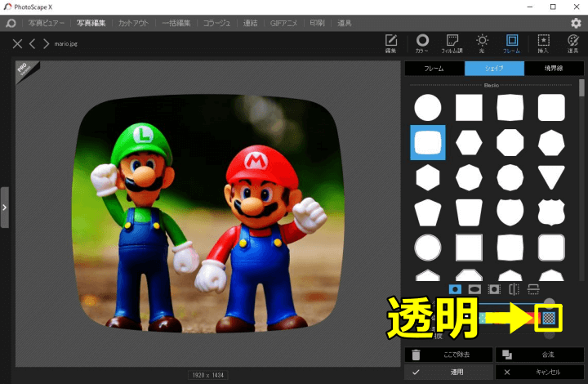The image size is (588, 384).
Task: Click the 合流 merge button
Action: click(x=540, y=355)
